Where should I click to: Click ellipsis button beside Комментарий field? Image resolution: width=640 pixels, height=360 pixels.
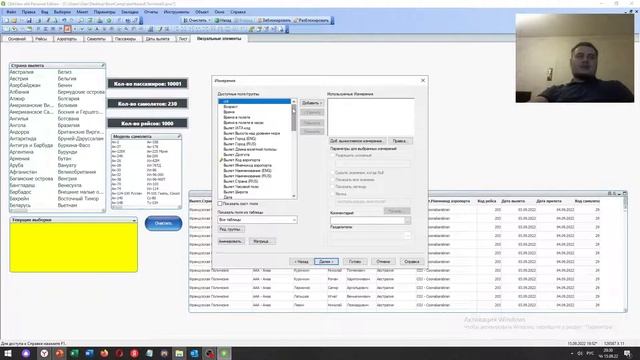click(407, 220)
